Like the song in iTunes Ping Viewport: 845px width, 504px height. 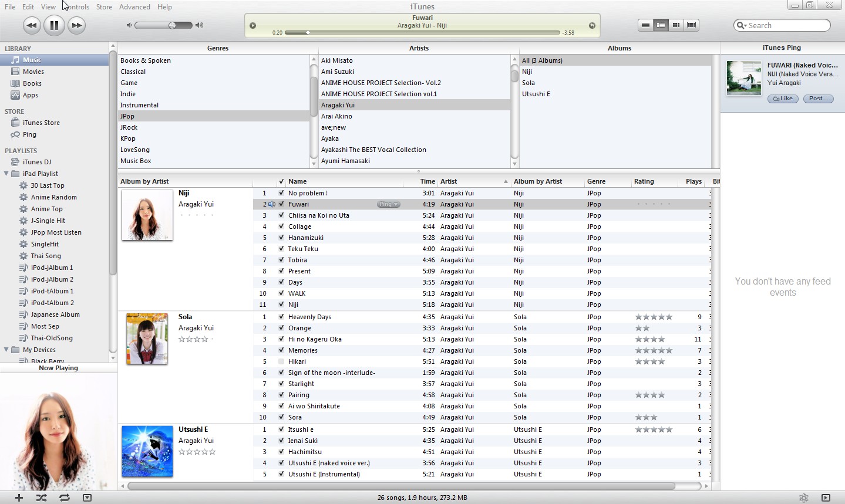783,99
